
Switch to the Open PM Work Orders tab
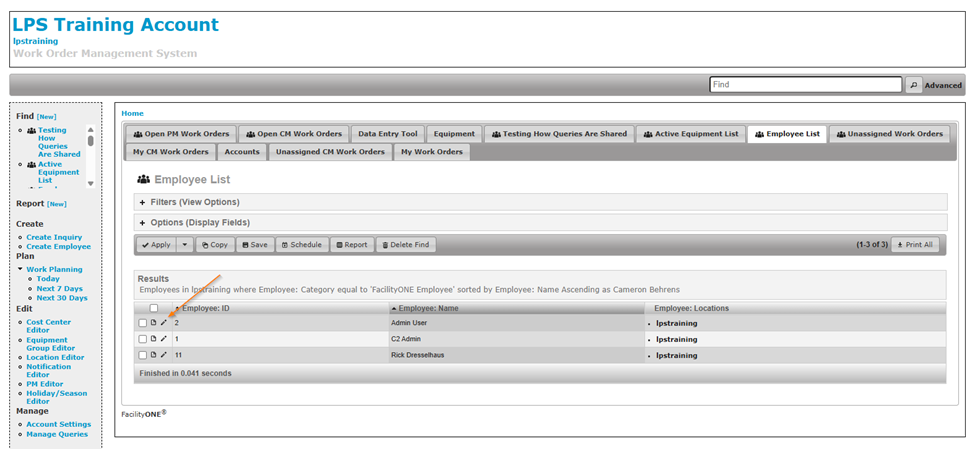(181, 133)
